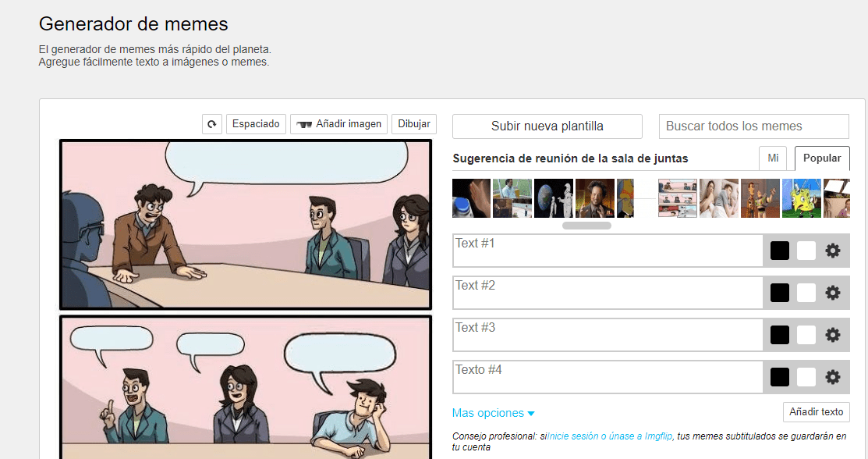Click inside the Text #1 input box
868x459 pixels.
coord(608,251)
